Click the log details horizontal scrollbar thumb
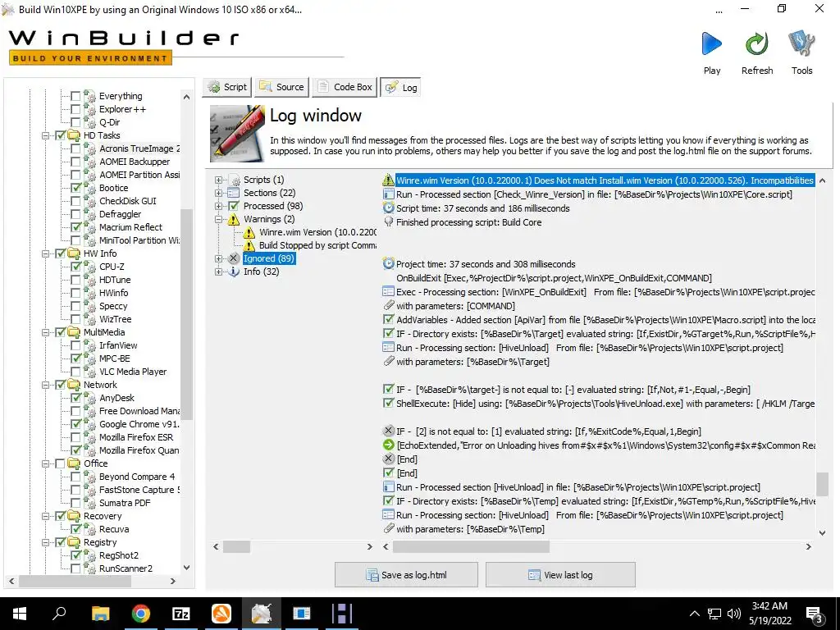This screenshot has width=840, height=630. coord(471,546)
